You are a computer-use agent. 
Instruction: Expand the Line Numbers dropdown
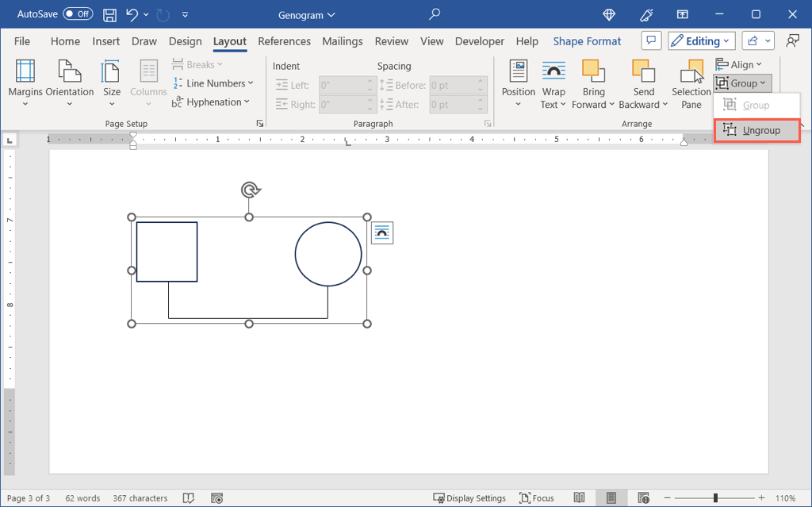click(x=214, y=83)
